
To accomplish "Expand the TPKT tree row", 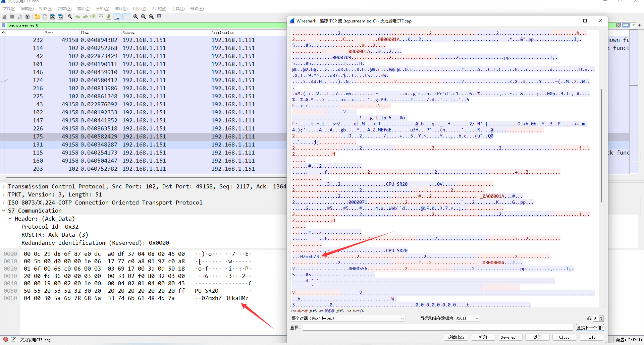I will coord(3,194).
